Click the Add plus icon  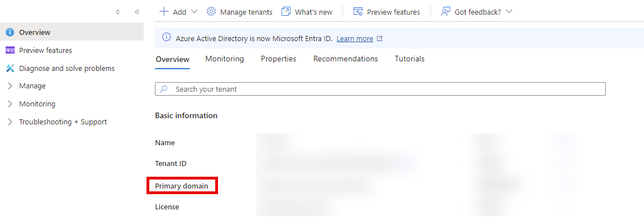click(163, 11)
